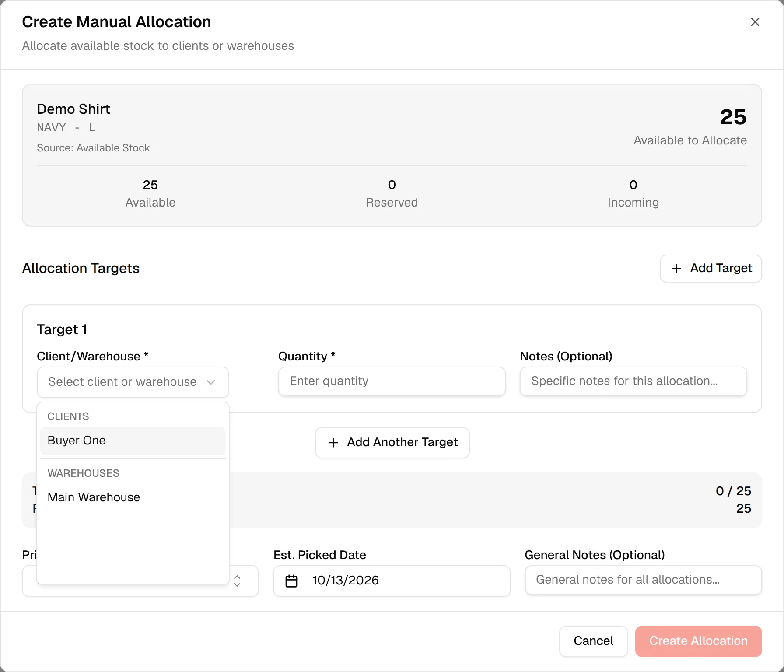Focus the Enter quantity field
The width and height of the screenshot is (784, 672).
coord(392,381)
